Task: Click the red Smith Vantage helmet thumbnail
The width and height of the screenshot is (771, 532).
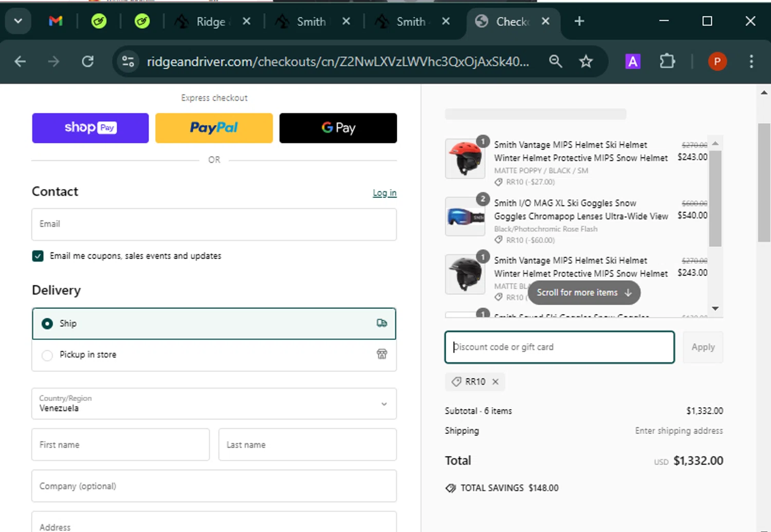Action: point(465,158)
